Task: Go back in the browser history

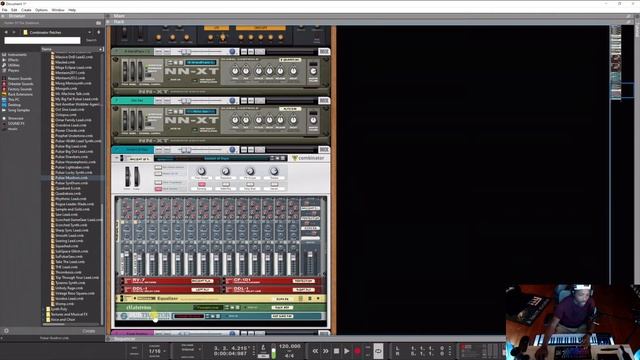Action: click(6, 32)
